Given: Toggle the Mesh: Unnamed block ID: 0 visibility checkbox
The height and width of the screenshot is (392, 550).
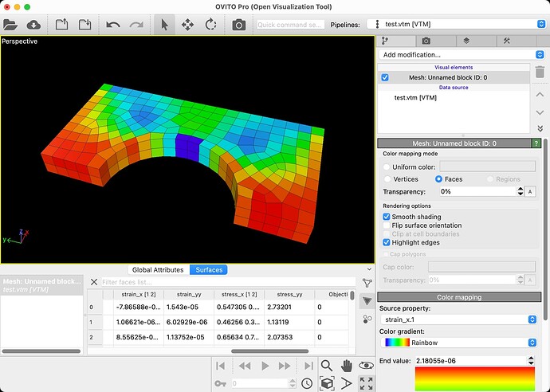Looking at the screenshot, I should tap(385, 77).
